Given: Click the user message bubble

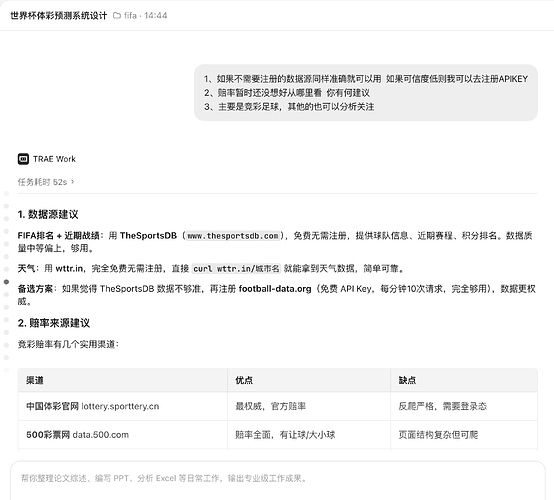Looking at the screenshot, I should (366, 93).
